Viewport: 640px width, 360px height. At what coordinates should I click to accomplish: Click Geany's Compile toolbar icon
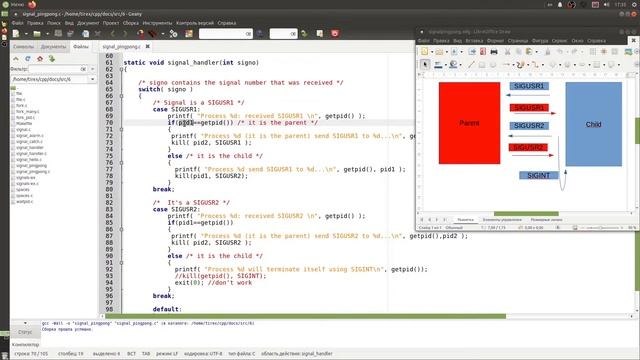(x=140, y=33)
